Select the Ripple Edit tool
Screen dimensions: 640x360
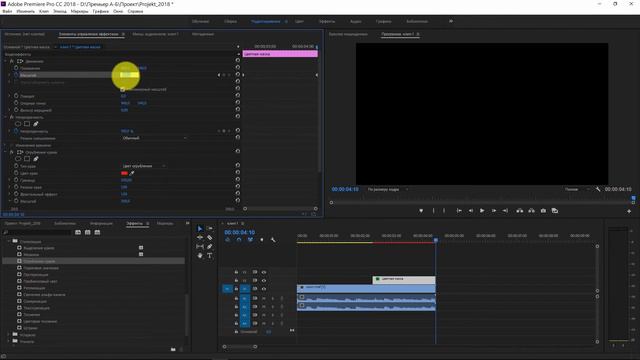pyautogui.click(x=200, y=238)
